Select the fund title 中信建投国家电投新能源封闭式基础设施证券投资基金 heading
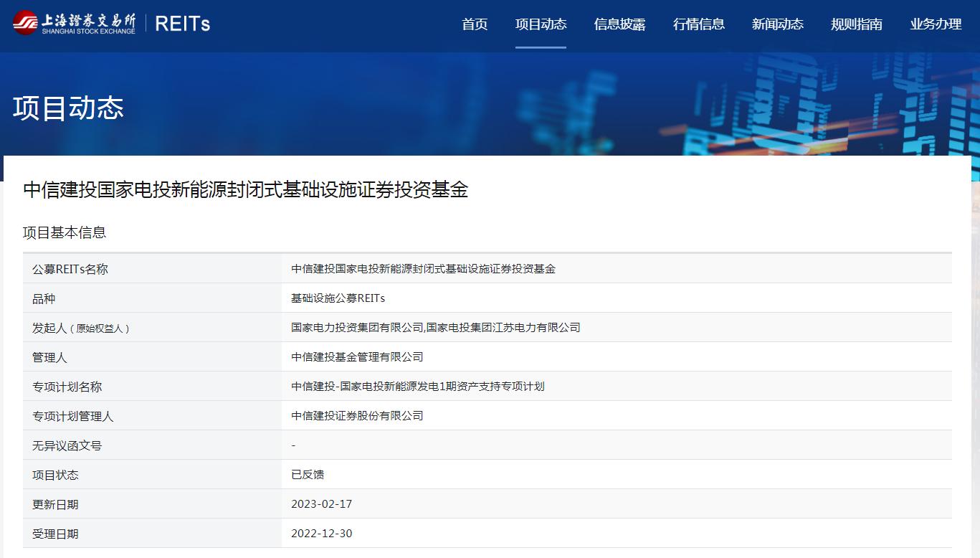 point(246,190)
